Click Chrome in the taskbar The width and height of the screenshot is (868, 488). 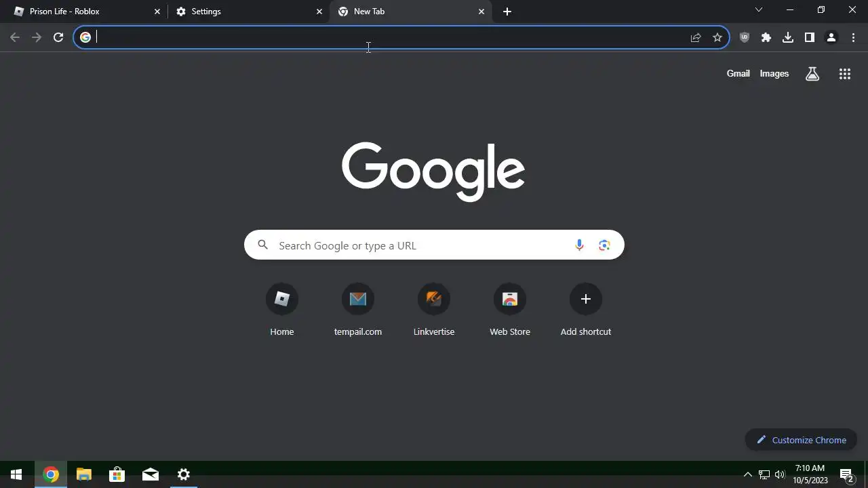point(50,474)
